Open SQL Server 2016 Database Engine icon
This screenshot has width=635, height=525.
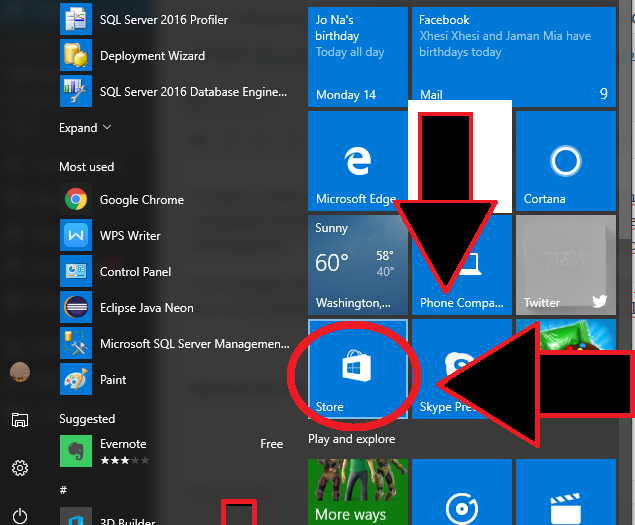point(76,91)
